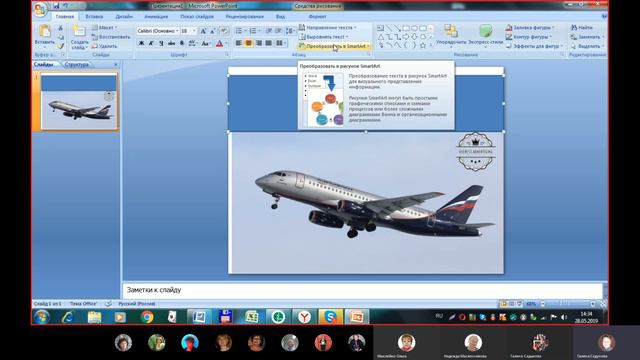Viewport: 640px width, 360px height.
Task: Open the Анимация ribbon tab
Action: [156, 16]
